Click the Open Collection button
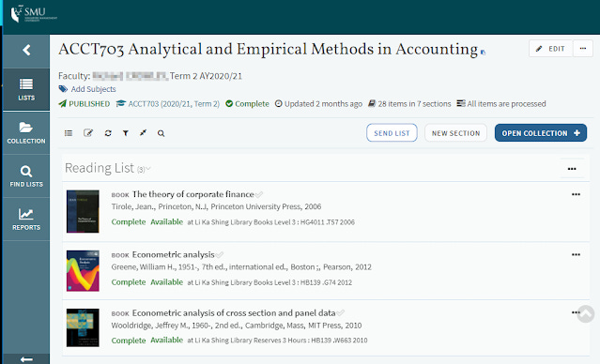600x364 pixels. coord(541,132)
